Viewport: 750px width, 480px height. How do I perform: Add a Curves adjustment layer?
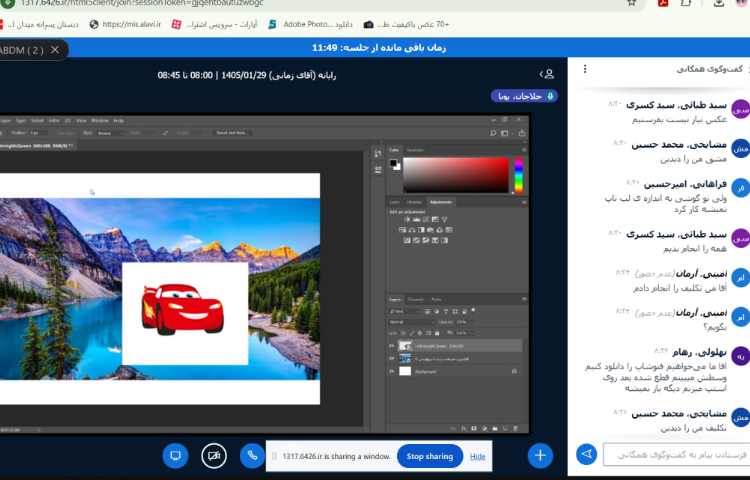(x=426, y=219)
